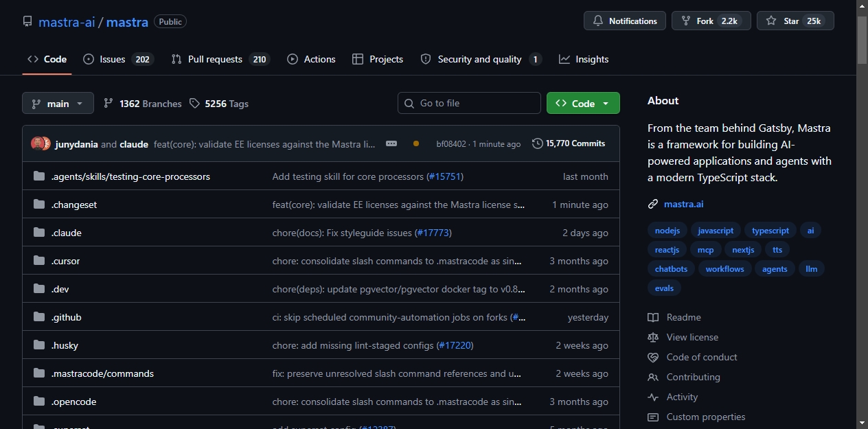Open the main branch dropdown
This screenshot has width=868, height=429.
click(58, 103)
